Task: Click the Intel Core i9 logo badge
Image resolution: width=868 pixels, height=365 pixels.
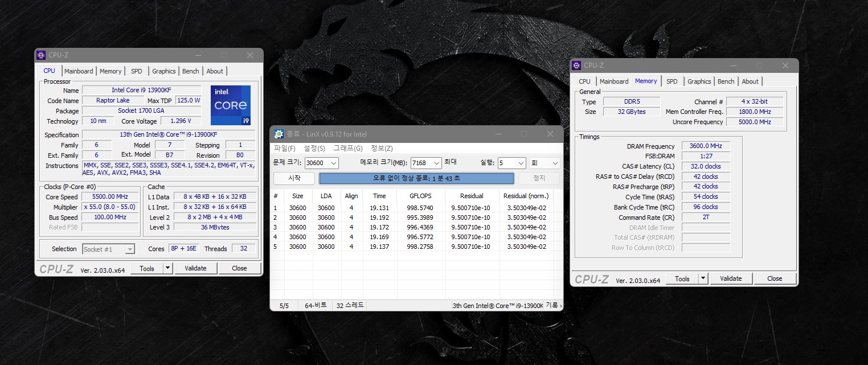Action: tap(230, 105)
